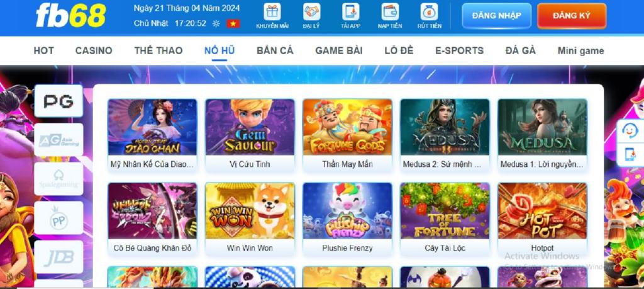Choose the PP provider icon
The width and height of the screenshot is (644, 289).
pos(58,218)
